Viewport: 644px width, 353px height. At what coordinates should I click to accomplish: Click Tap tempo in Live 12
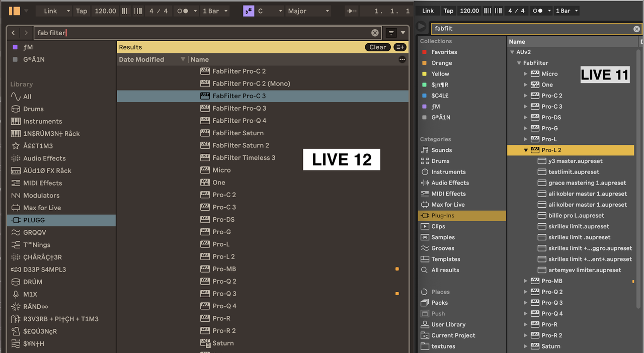[82, 11]
